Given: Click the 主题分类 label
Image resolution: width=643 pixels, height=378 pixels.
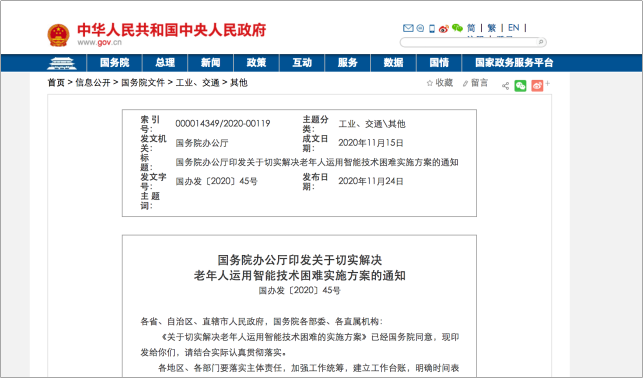Looking at the screenshot, I should [315, 124].
